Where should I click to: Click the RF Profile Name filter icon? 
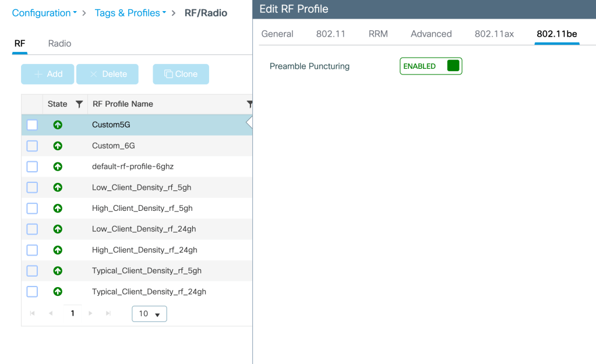click(249, 104)
